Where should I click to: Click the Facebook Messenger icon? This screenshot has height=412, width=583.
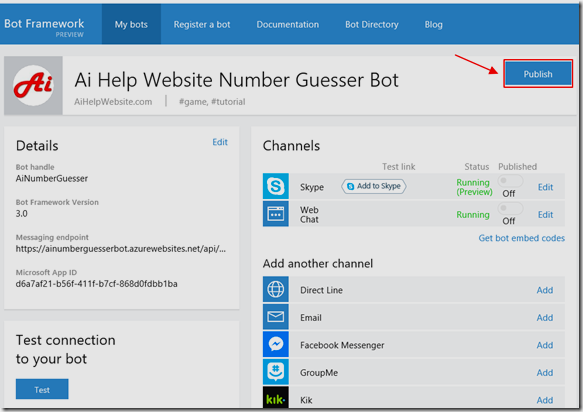[276, 344]
